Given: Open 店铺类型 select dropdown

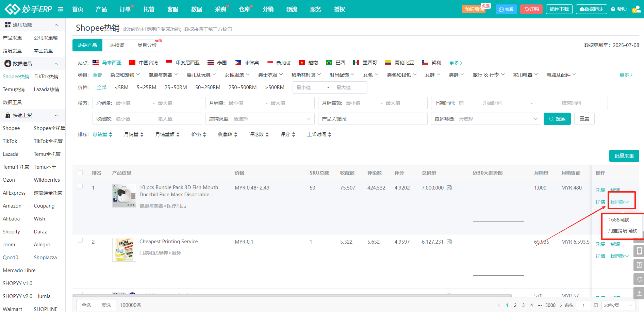Looking at the screenshot, I should click(260, 119).
